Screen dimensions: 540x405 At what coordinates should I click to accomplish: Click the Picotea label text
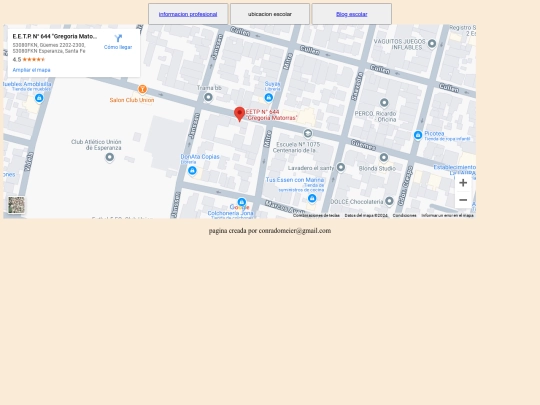pyautogui.click(x=434, y=133)
